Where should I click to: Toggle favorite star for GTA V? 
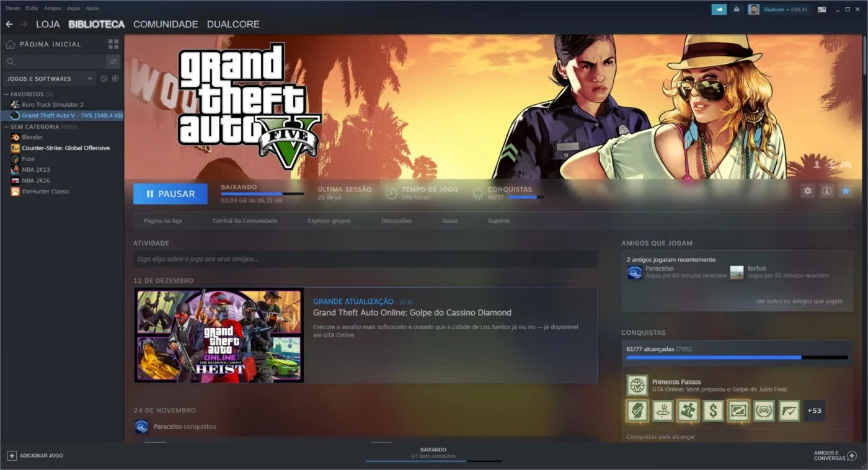[x=845, y=191]
